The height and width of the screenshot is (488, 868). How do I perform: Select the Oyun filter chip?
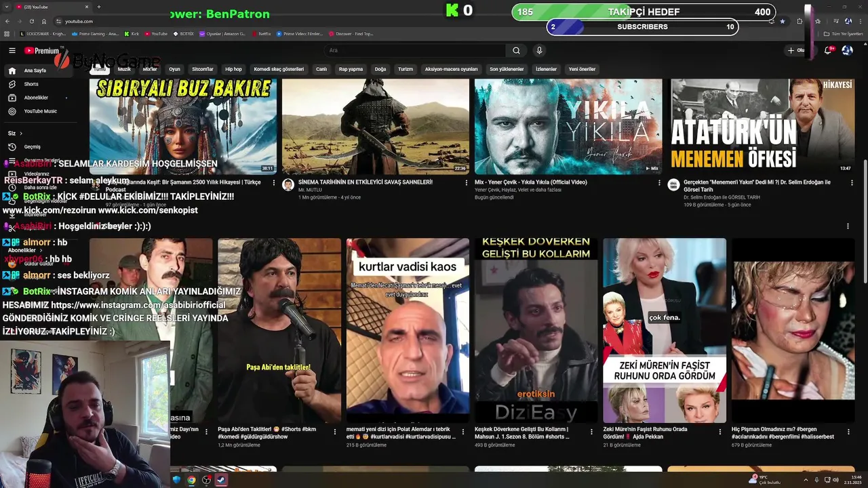point(174,69)
